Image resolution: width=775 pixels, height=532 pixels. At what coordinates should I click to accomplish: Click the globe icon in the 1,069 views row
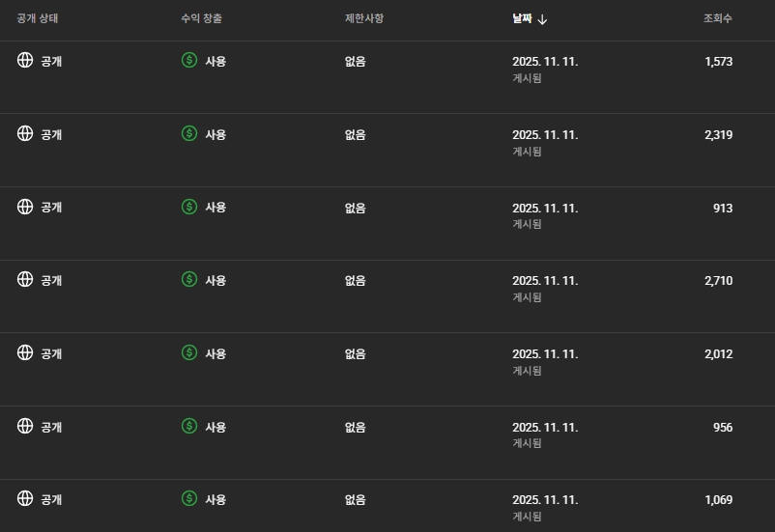tap(25, 499)
